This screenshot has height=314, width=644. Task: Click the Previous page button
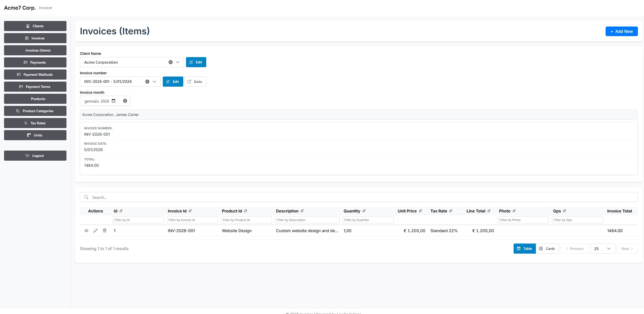click(x=574, y=249)
